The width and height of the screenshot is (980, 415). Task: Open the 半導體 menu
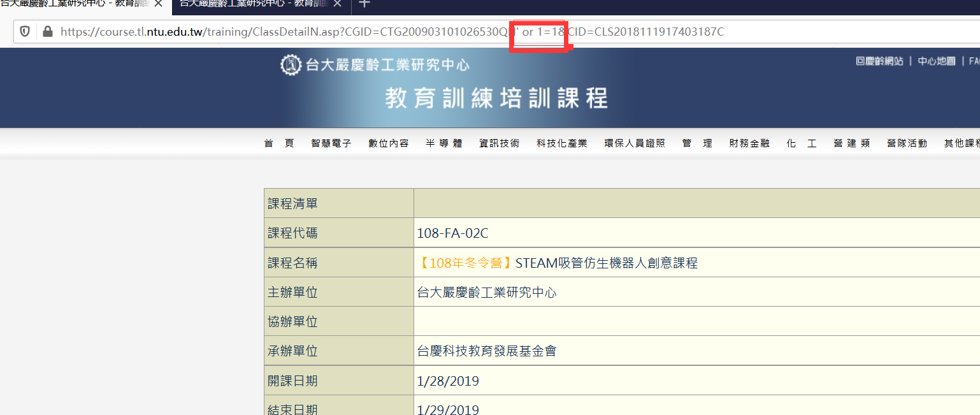click(444, 143)
